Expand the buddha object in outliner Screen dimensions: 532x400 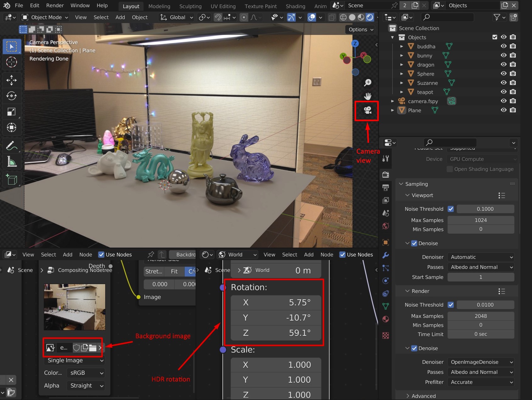[401, 47]
